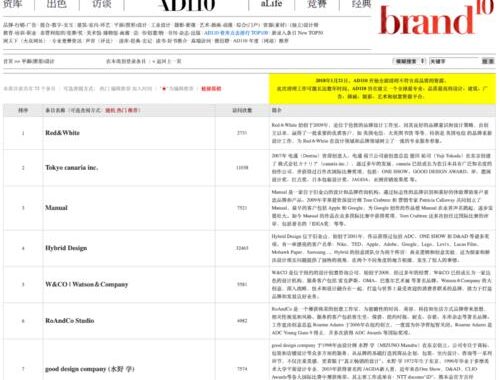Click the good design company description paragraph
This screenshot has width=500, height=380.
coord(382,361)
